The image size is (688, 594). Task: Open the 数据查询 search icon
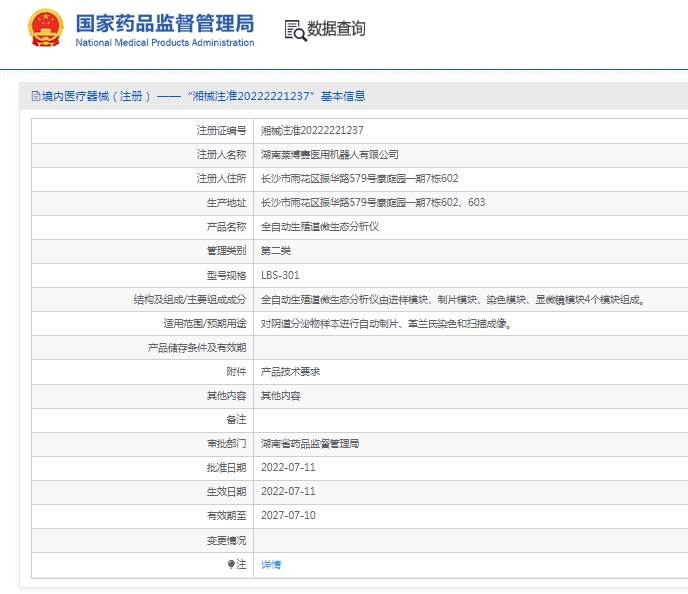point(295,31)
